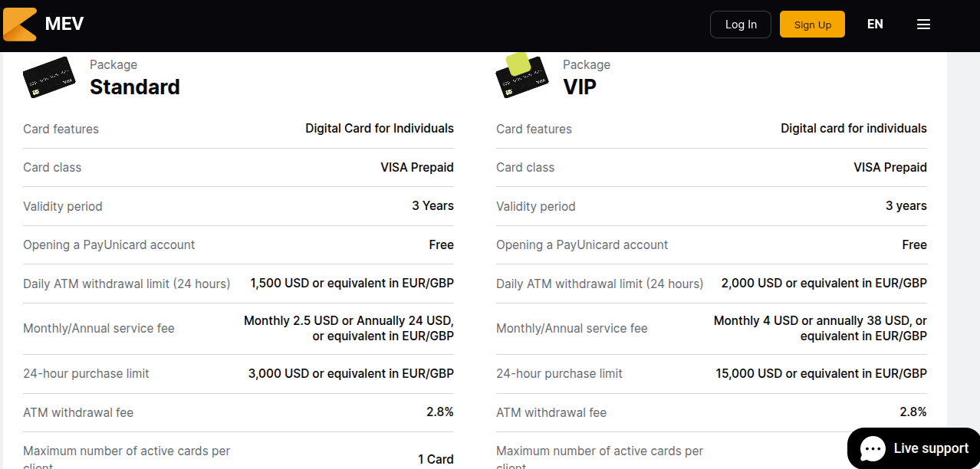The height and width of the screenshot is (469, 980).
Task: Click the VIP package card icon
Action: pyautogui.click(x=521, y=77)
